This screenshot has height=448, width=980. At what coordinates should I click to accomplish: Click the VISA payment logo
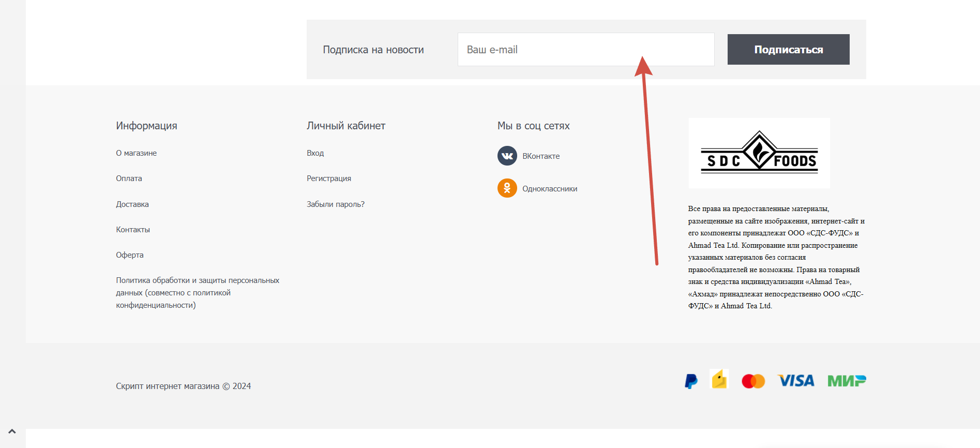pyautogui.click(x=796, y=381)
